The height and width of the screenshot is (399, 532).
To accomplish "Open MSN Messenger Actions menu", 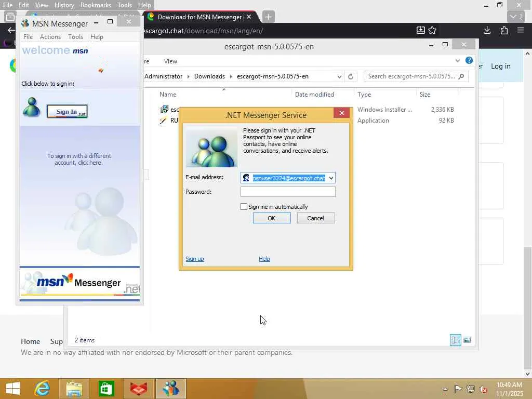I will pyautogui.click(x=50, y=37).
